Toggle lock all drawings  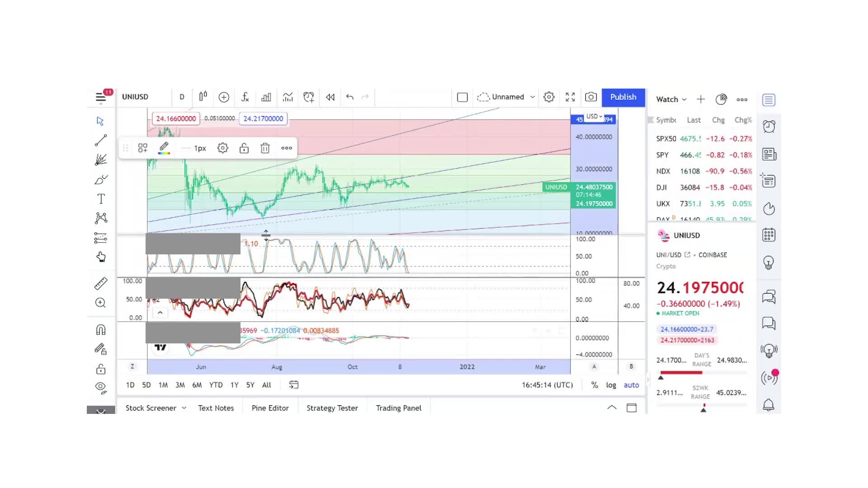100,369
